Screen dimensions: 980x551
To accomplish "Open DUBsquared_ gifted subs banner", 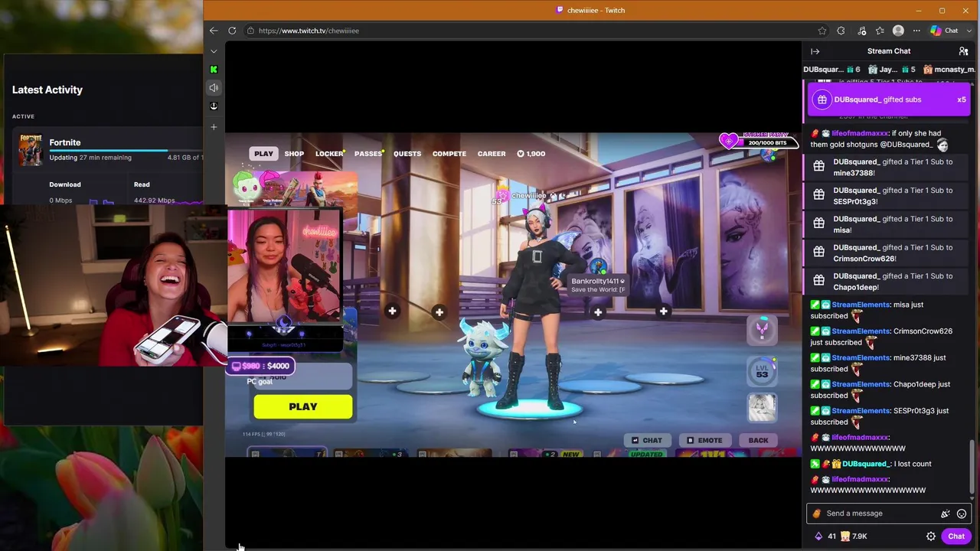I will click(889, 99).
